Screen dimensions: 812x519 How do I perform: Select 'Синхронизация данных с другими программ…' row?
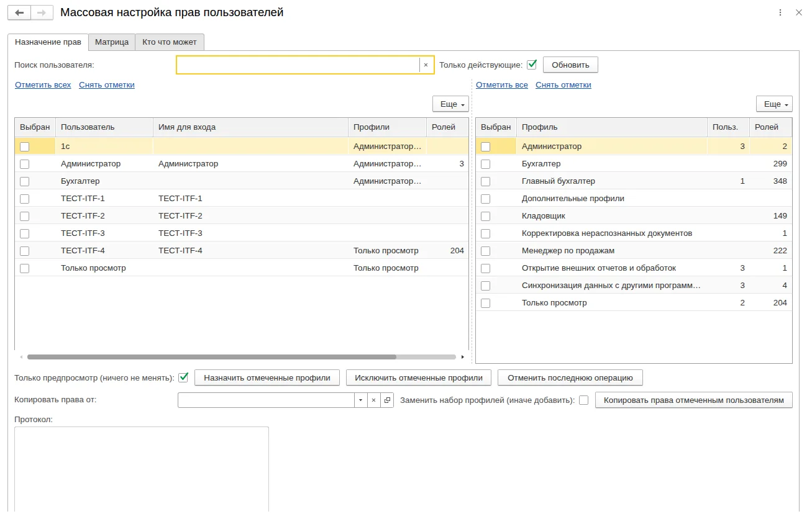click(634, 286)
